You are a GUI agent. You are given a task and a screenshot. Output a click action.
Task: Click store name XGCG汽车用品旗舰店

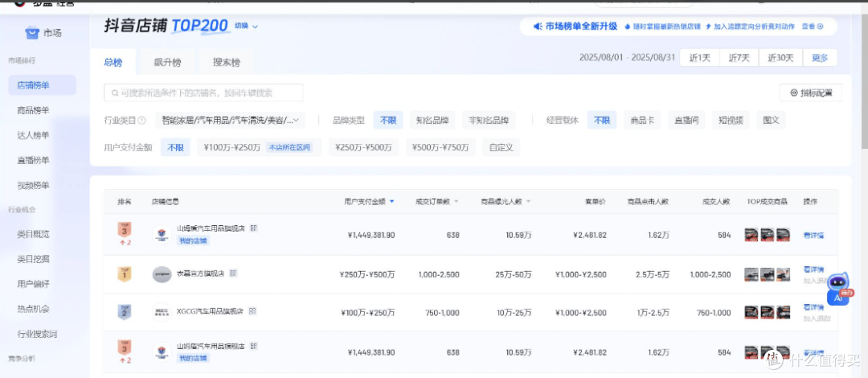click(210, 312)
